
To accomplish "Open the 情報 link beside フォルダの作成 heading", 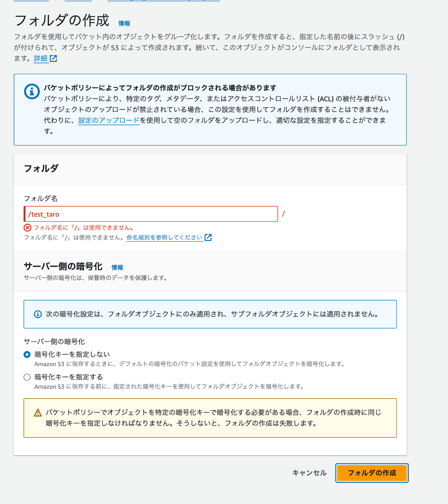I will pos(124,23).
